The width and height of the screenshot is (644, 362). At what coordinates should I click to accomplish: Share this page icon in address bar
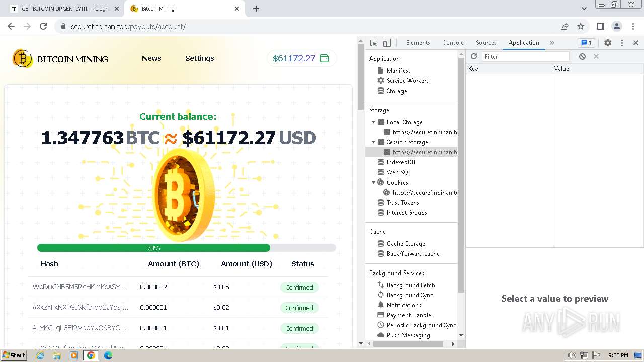click(x=565, y=26)
